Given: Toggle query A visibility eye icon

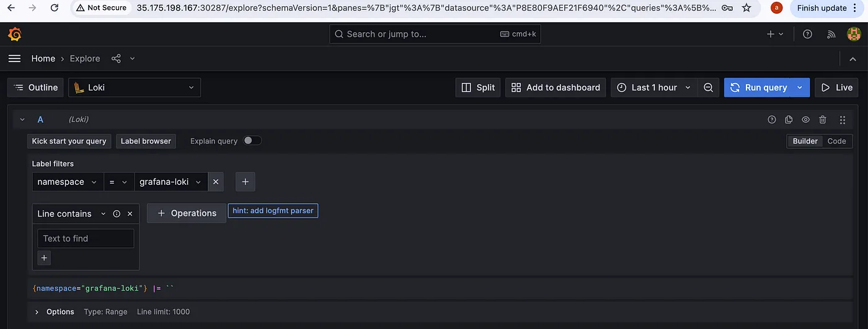Looking at the screenshot, I should (805, 120).
